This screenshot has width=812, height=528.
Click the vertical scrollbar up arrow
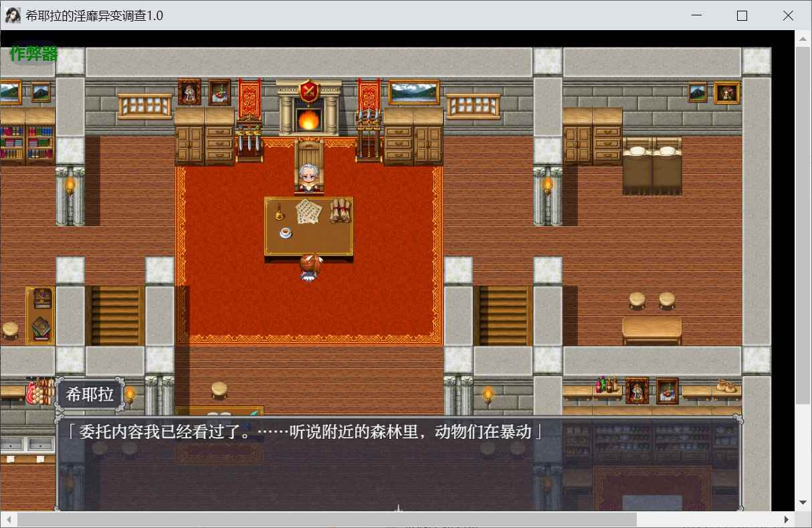pyautogui.click(x=803, y=38)
